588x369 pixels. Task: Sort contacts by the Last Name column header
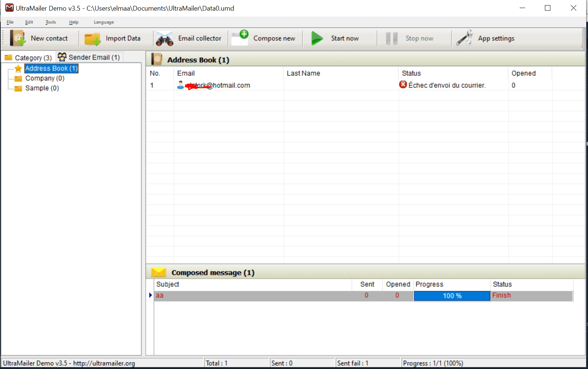[341, 73]
